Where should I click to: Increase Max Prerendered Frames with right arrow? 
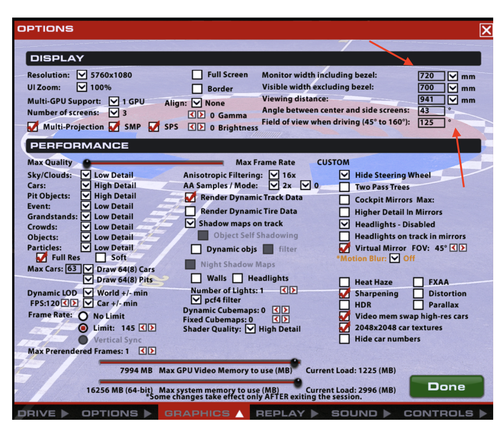click(153, 350)
